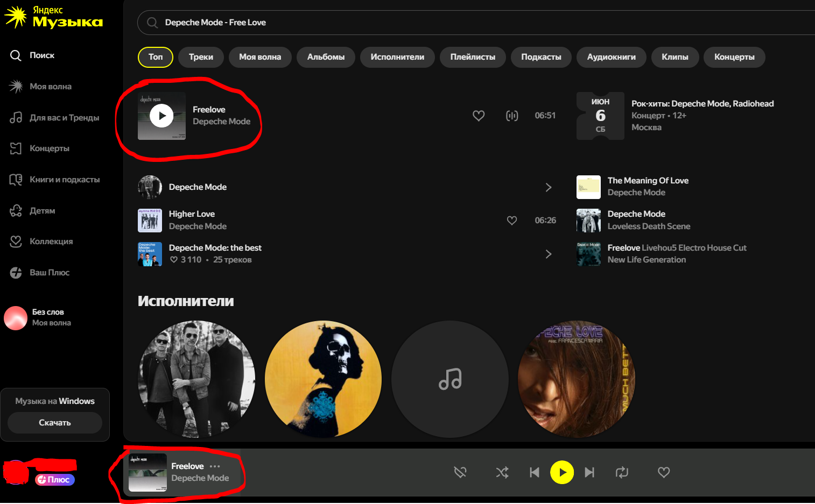Switch to the Исполнители tab
Screen dimensions: 815x504
tap(397, 57)
